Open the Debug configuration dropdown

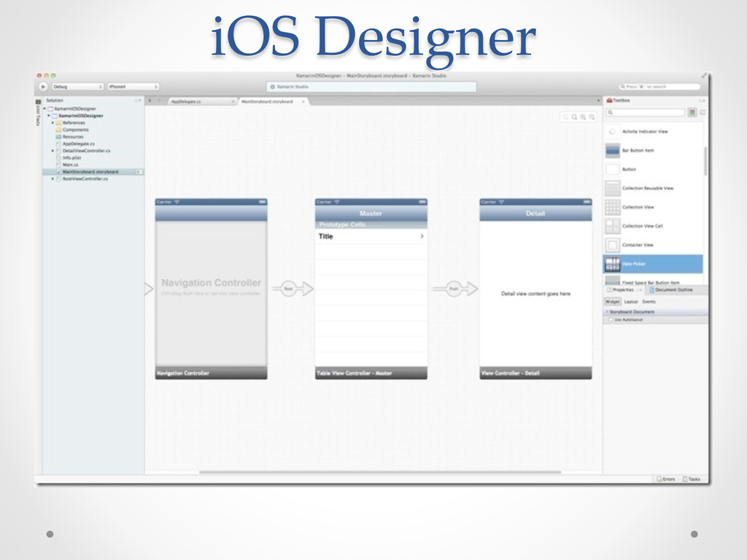point(77,87)
